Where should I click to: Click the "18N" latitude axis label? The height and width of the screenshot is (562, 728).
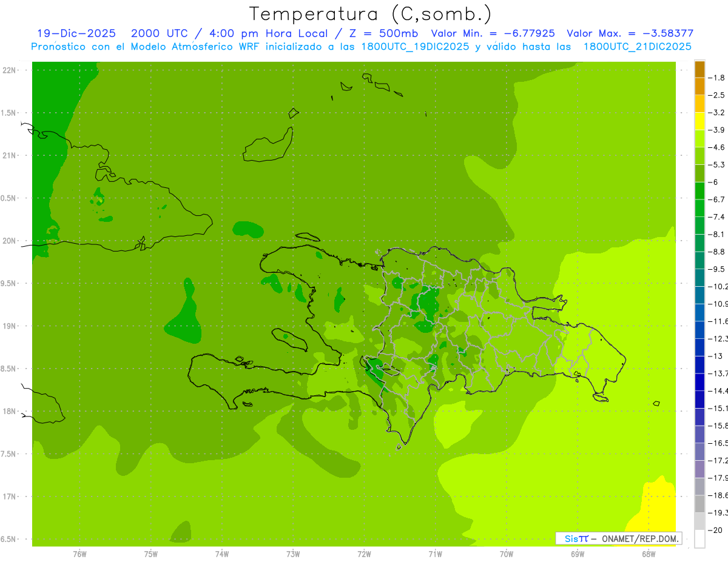pos(9,412)
